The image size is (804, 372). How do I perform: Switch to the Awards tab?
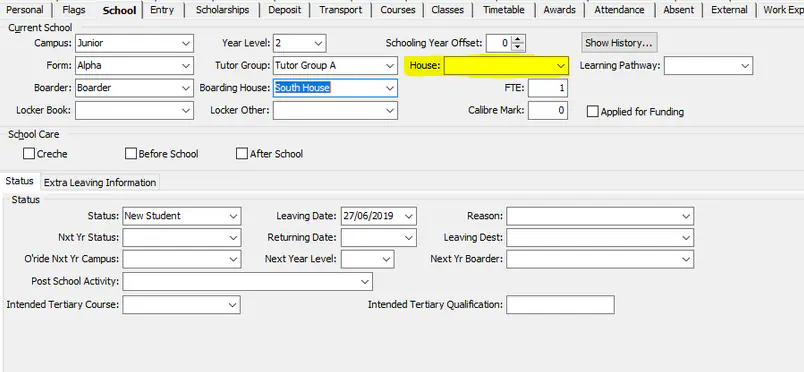[559, 10]
